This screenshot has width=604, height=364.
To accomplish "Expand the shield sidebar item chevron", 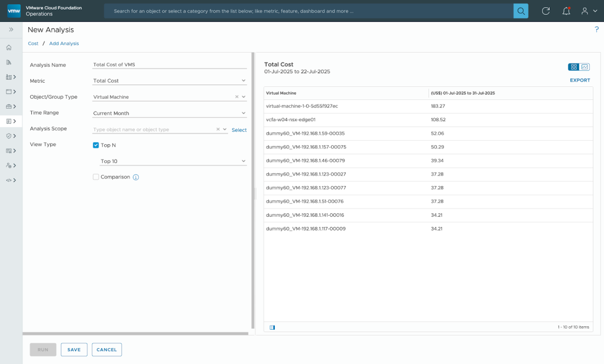I will (15, 136).
